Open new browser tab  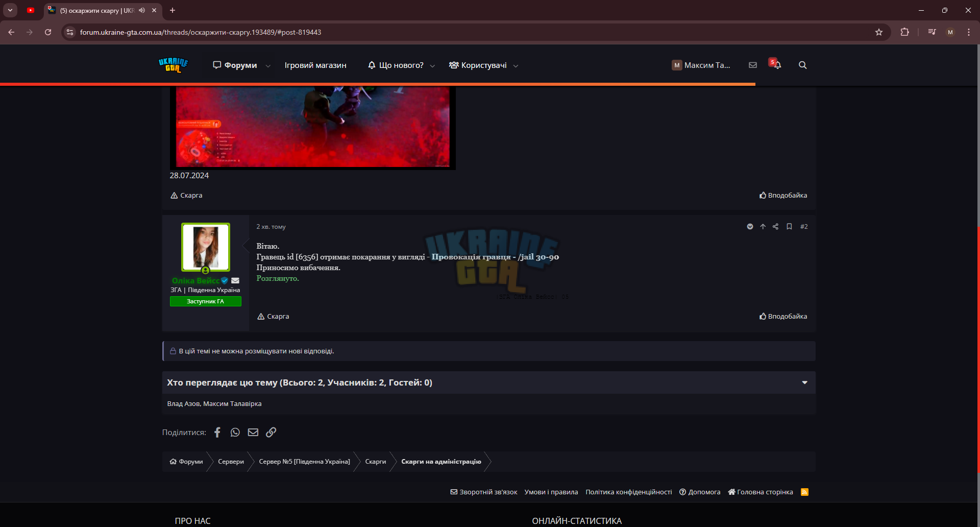(x=173, y=10)
